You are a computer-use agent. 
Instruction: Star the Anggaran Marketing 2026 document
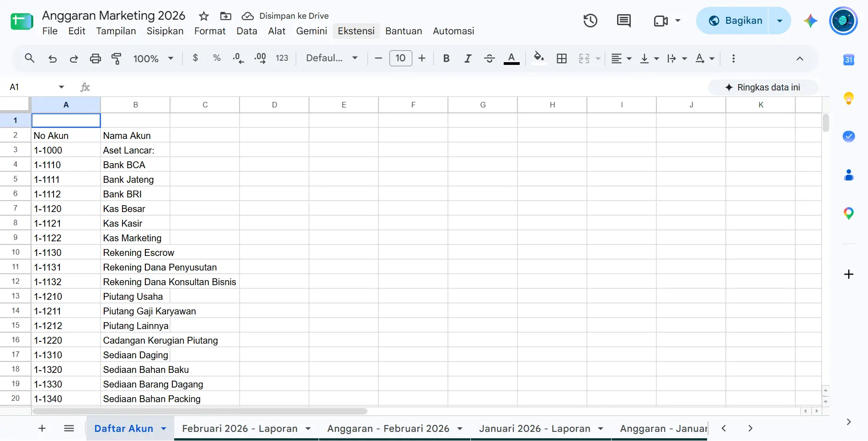[x=204, y=16]
